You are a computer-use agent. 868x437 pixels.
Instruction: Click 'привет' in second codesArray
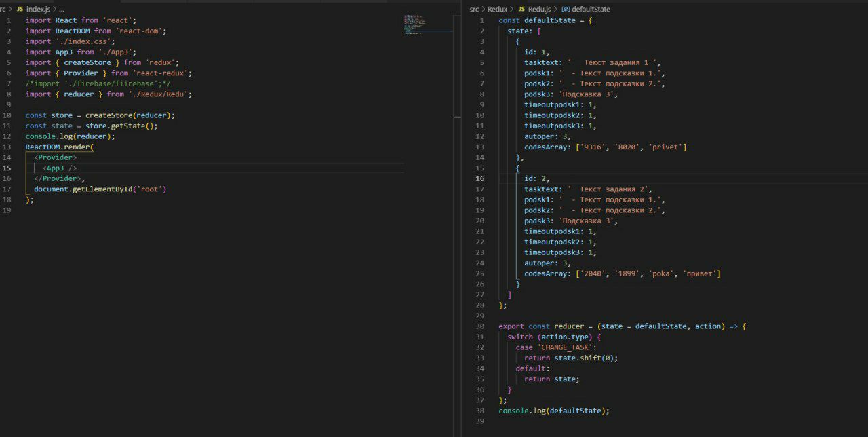tap(701, 273)
